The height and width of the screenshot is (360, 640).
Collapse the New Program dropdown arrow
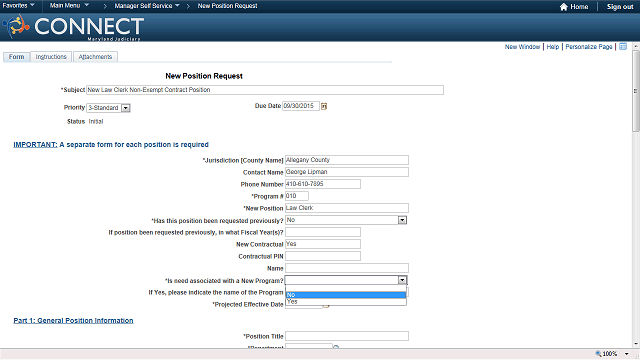pyautogui.click(x=402, y=280)
